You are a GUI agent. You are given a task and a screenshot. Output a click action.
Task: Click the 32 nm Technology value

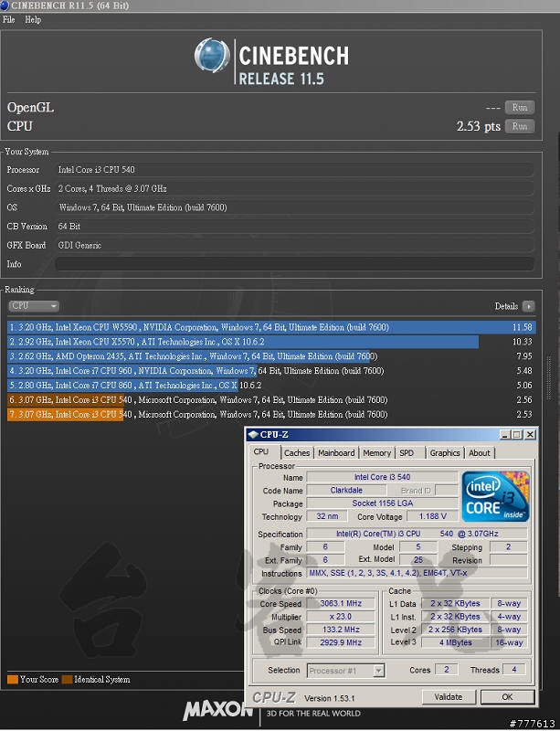tap(327, 516)
